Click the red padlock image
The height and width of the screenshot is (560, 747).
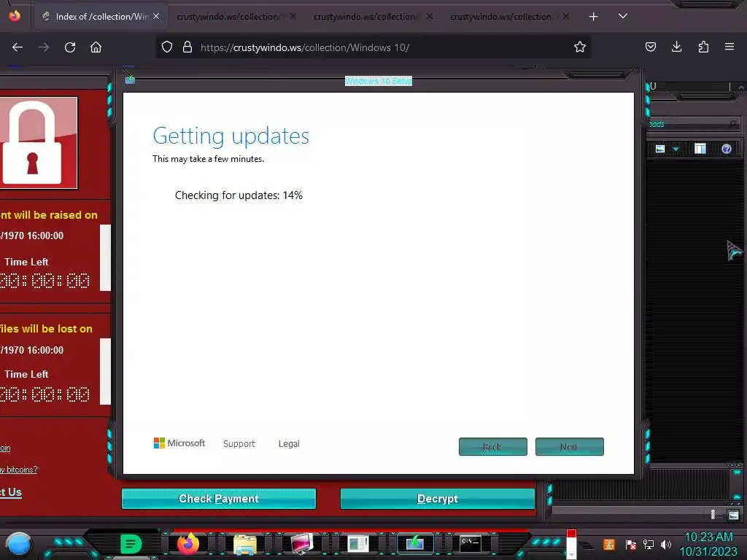tap(38, 143)
